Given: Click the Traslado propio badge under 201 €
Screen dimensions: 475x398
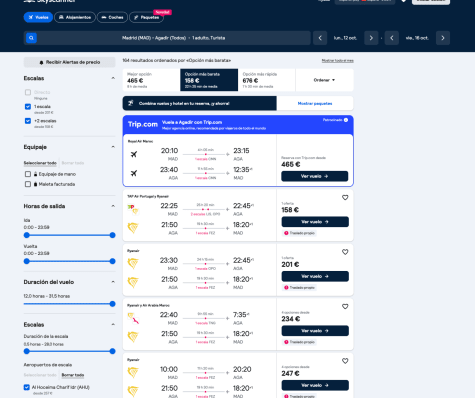Looking at the screenshot, I should pyautogui.click(x=299, y=288).
